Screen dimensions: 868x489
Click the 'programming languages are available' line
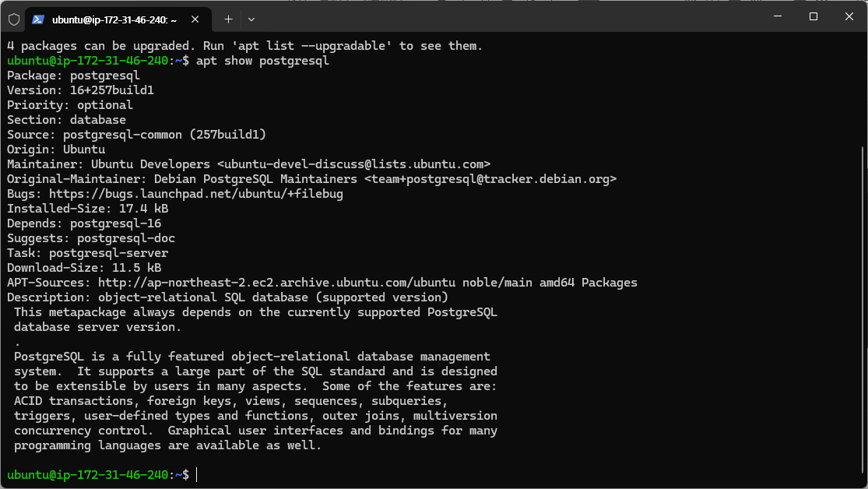click(167, 445)
